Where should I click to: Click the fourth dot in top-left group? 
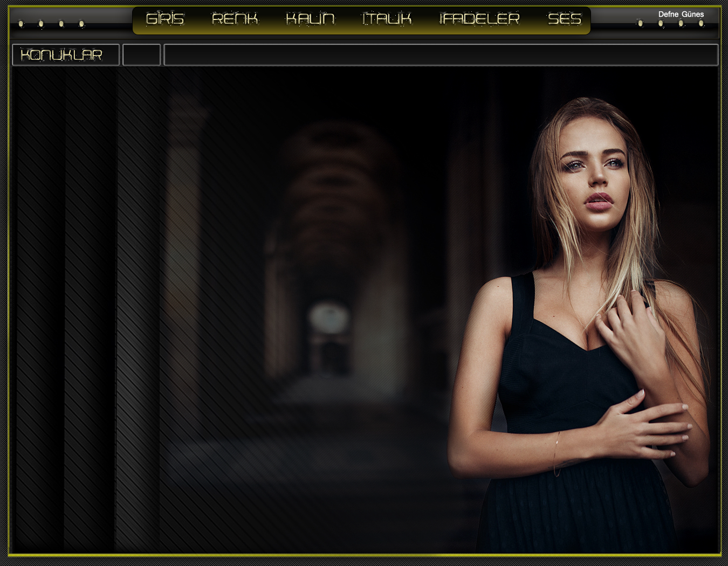point(81,24)
